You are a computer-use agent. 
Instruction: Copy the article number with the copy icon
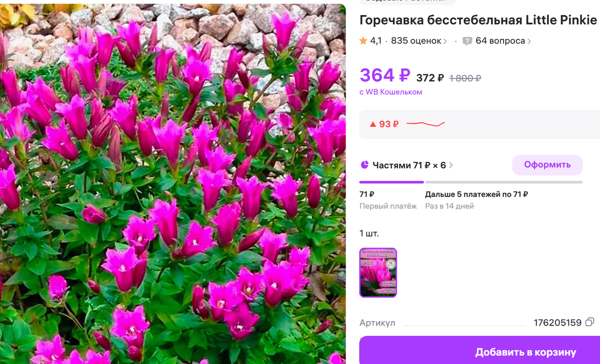pos(589,323)
